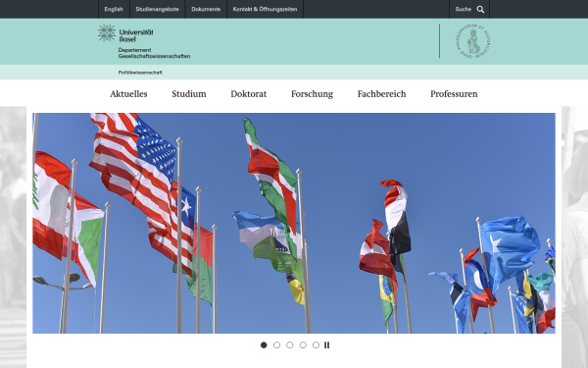Go to the second slide dot
The width and height of the screenshot is (588, 368).
click(x=276, y=345)
